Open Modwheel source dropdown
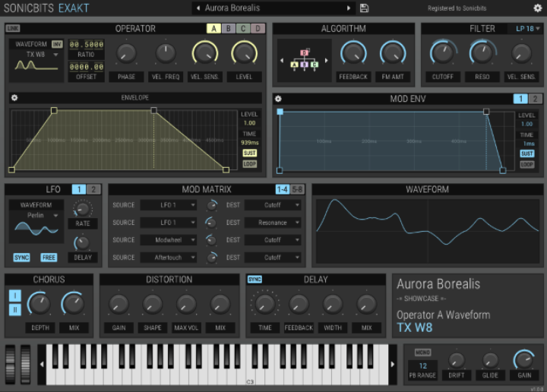 click(169, 240)
